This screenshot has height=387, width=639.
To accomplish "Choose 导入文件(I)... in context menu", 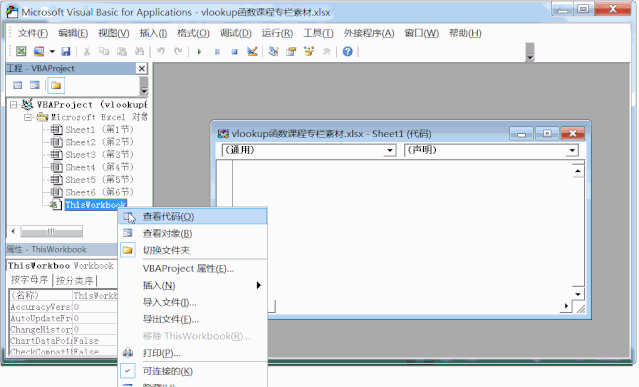I will pos(193,302).
